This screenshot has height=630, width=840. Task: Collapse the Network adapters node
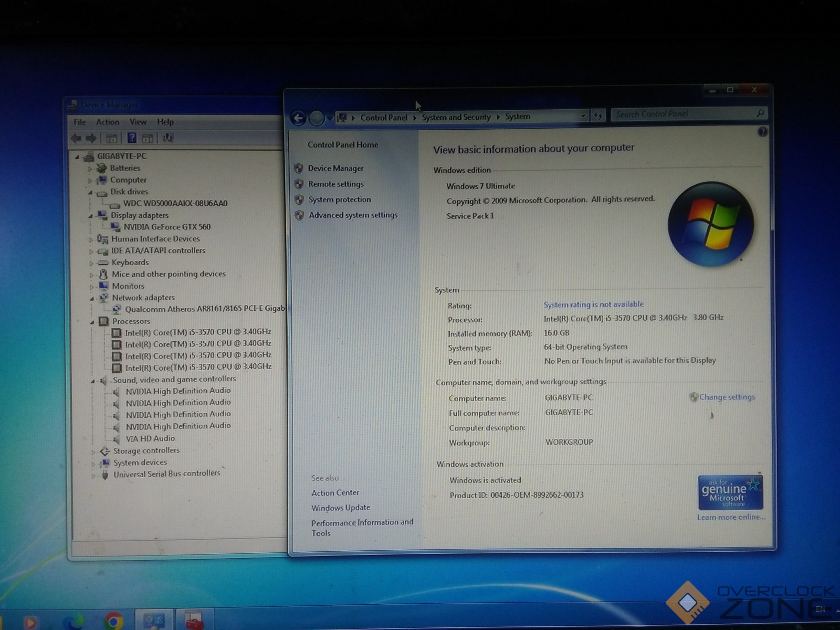pos(91,298)
